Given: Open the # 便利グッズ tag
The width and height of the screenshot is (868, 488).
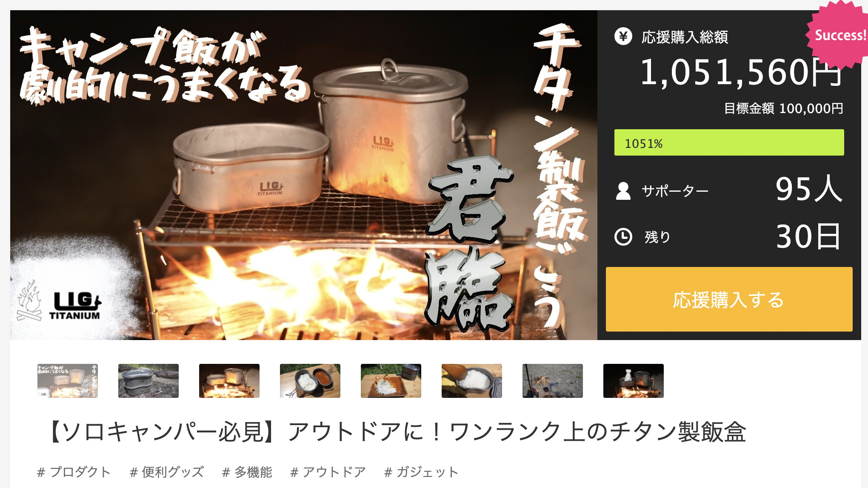Looking at the screenshot, I should 167,472.
